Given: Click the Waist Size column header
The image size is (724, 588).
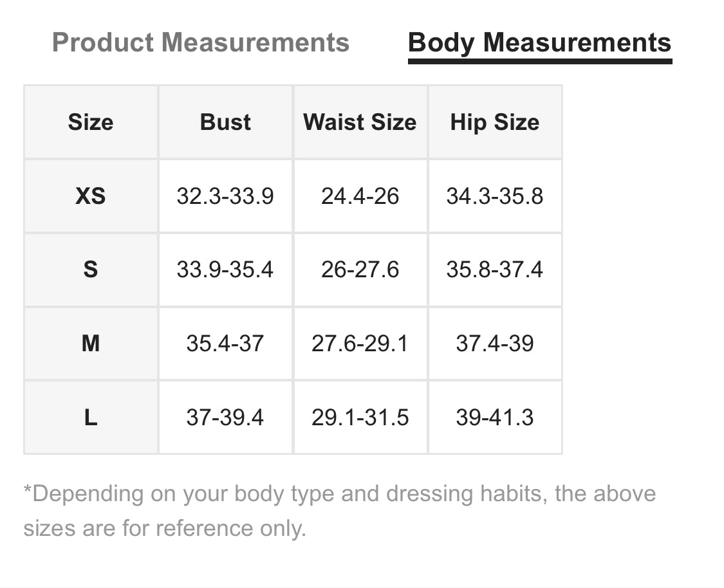Looking at the screenshot, I should [360, 122].
